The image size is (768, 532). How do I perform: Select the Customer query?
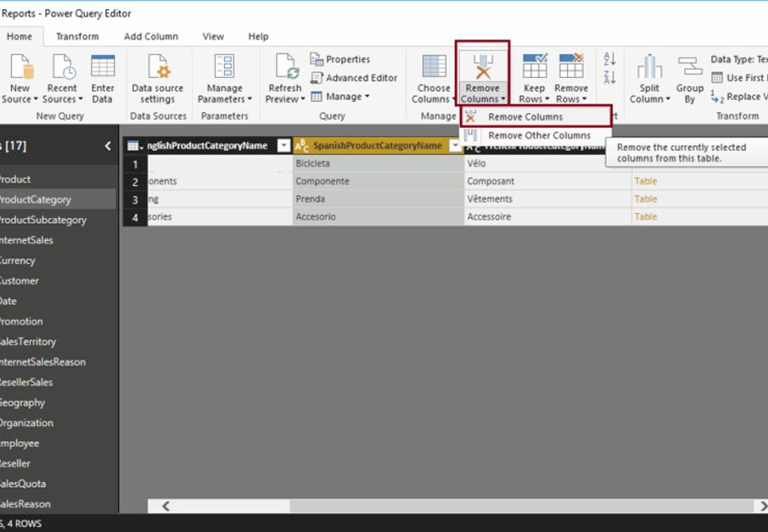pyautogui.click(x=58, y=281)
